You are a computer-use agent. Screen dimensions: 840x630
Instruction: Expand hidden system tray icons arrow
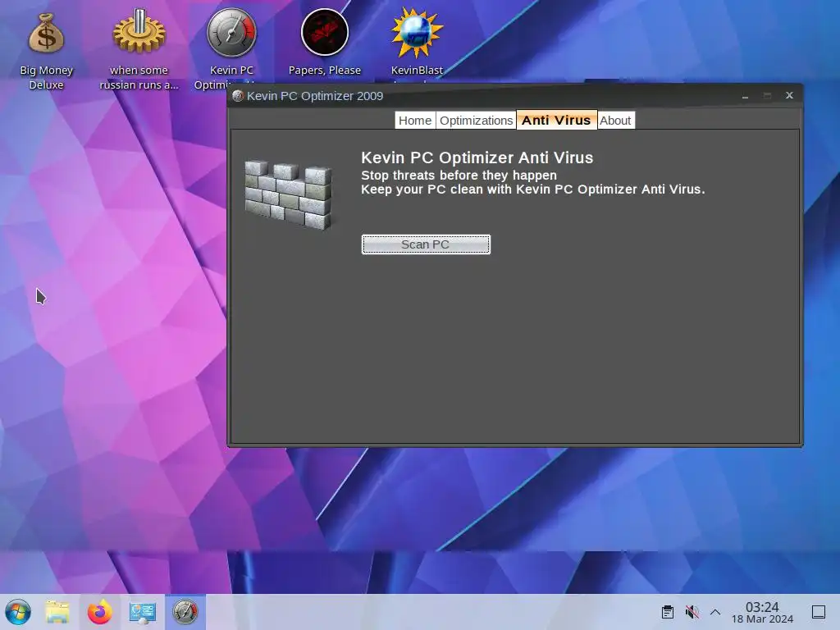pyautogui.click(x=715, y=612)
